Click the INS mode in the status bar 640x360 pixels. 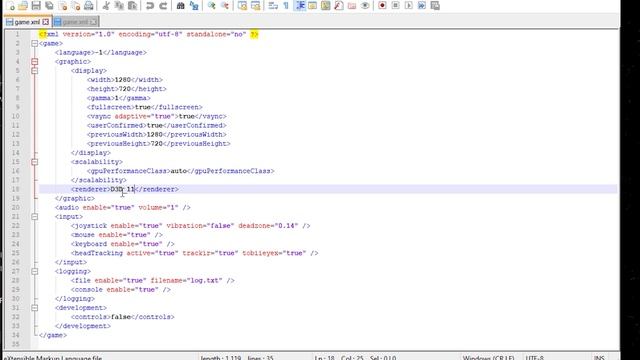click(599, 357)
